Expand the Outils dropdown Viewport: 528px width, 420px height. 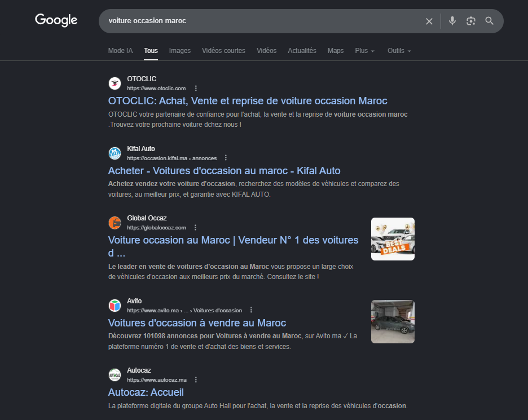click(399, 51)
